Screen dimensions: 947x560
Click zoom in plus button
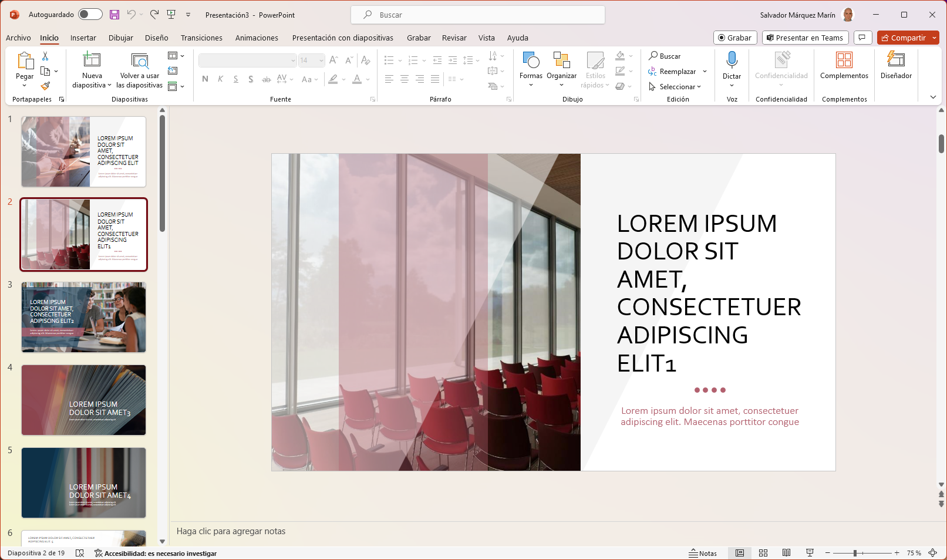897,553
